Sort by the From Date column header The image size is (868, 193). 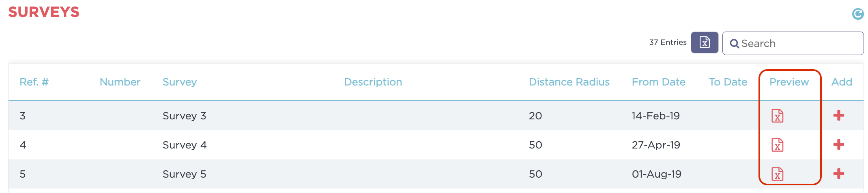tap(658, 82)
